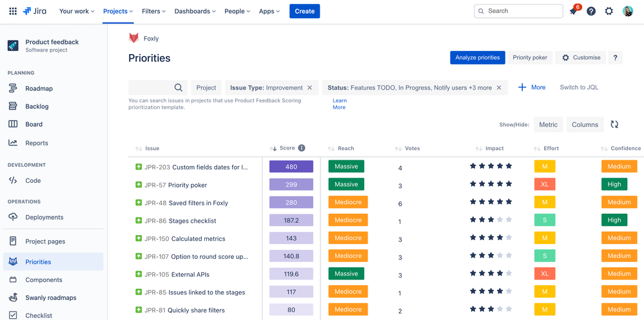Click the Massive reach tag for JPR-105

tap(346, 274)
